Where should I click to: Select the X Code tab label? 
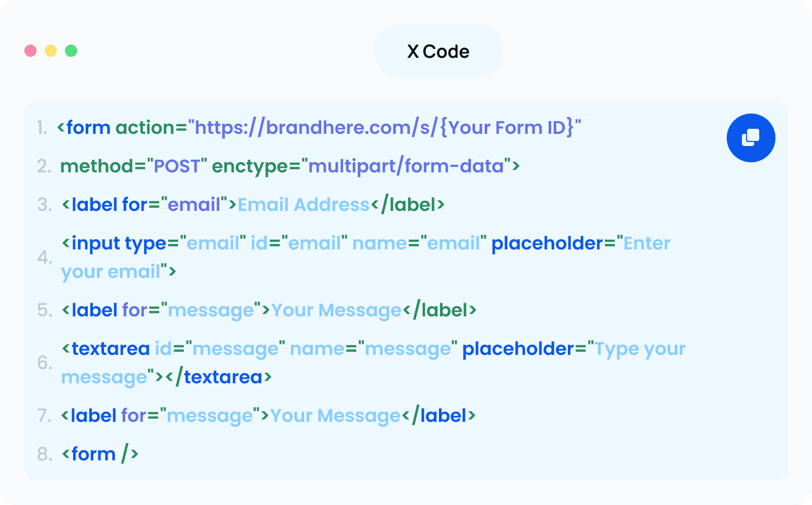[438, 51]
